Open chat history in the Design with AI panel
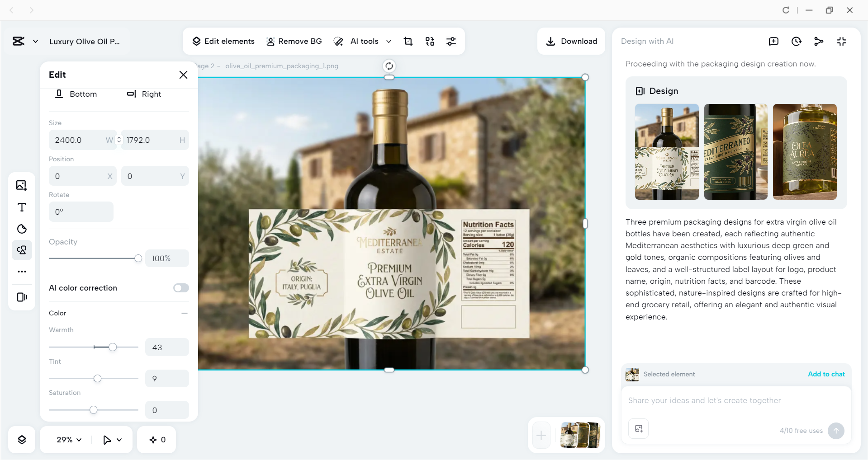Image resolution: width=868 pixels, height=460 pixels. (x=796, y=41)
